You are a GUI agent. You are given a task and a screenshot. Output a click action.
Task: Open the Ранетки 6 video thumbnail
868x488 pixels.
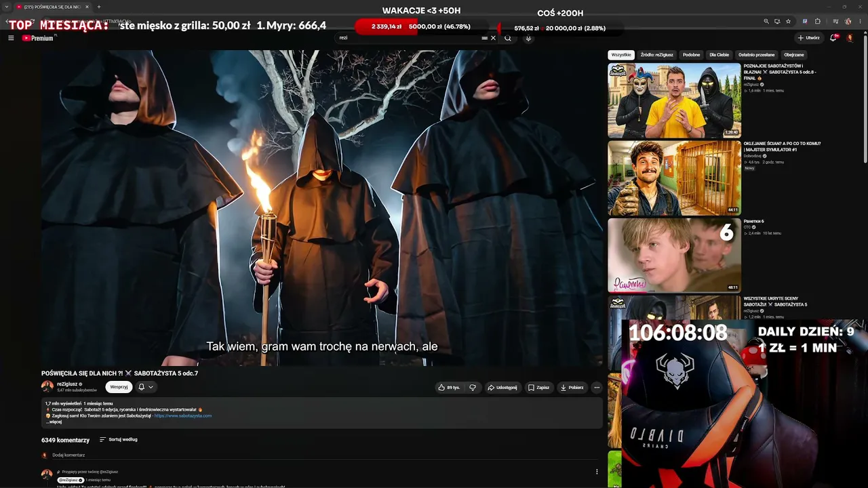click(x=674, y=255)
